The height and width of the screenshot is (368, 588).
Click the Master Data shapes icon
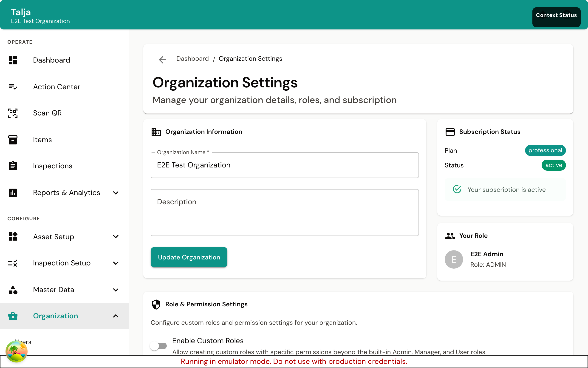[13, 290]
